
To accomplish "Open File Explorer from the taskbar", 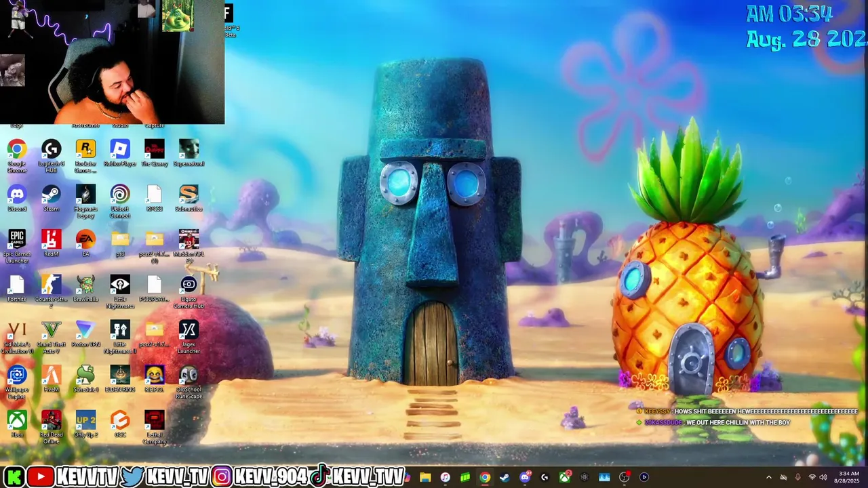I will [425, 477].
